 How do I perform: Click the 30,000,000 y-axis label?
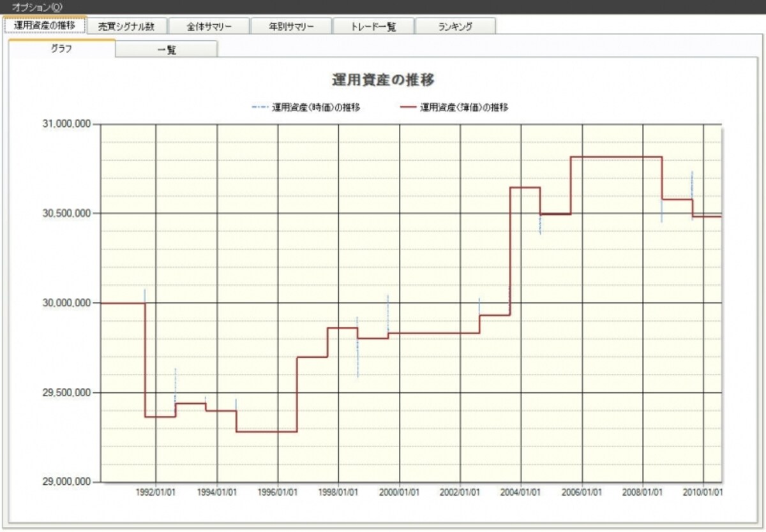(68, 302)
